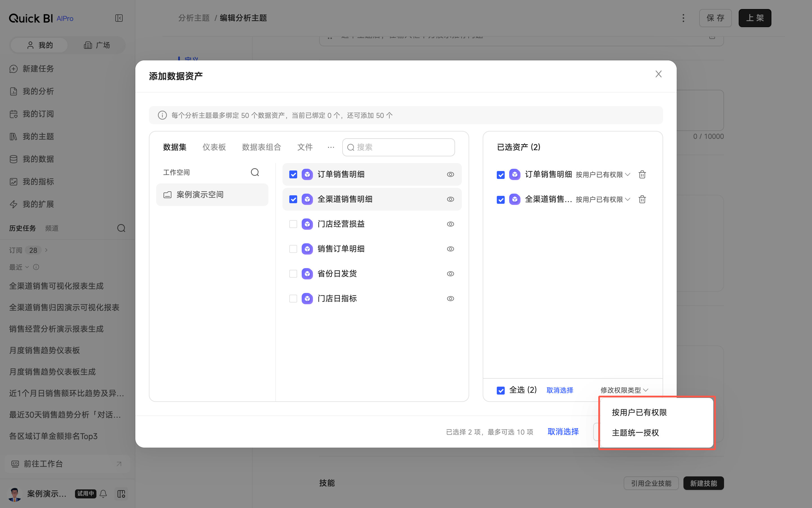Screen dimensions: 812x508
Task: Open permission dropdown for selected 全渠道销售…
Action: [603, 200]
